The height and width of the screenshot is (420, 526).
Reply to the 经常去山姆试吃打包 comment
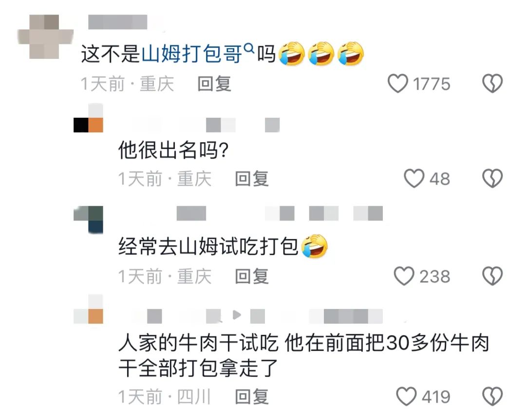(252, 276)
